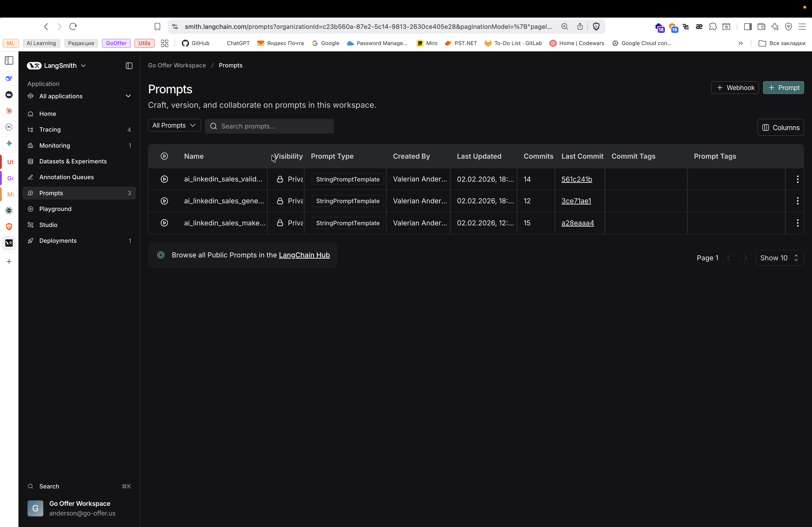This screenshot has width=812, height=527.
Task: Click three-dot menu for ai_linkedin_sales_make row
Action: pos(797,223)
